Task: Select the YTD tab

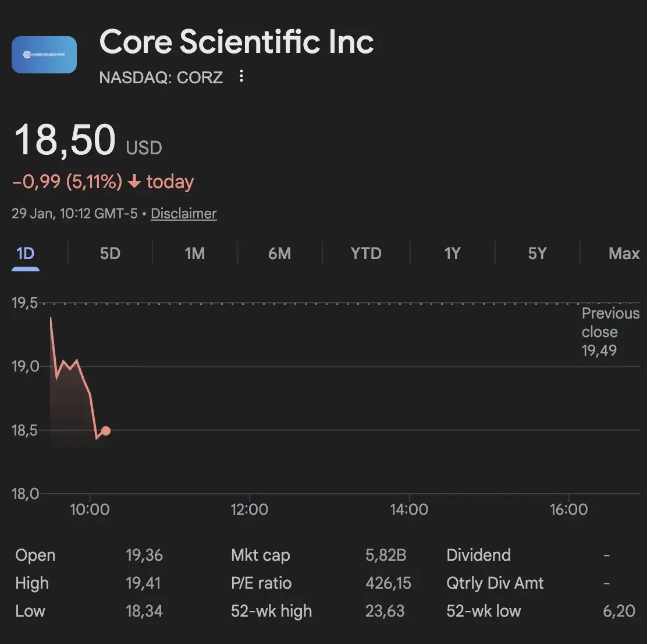Action: point(366,254)
